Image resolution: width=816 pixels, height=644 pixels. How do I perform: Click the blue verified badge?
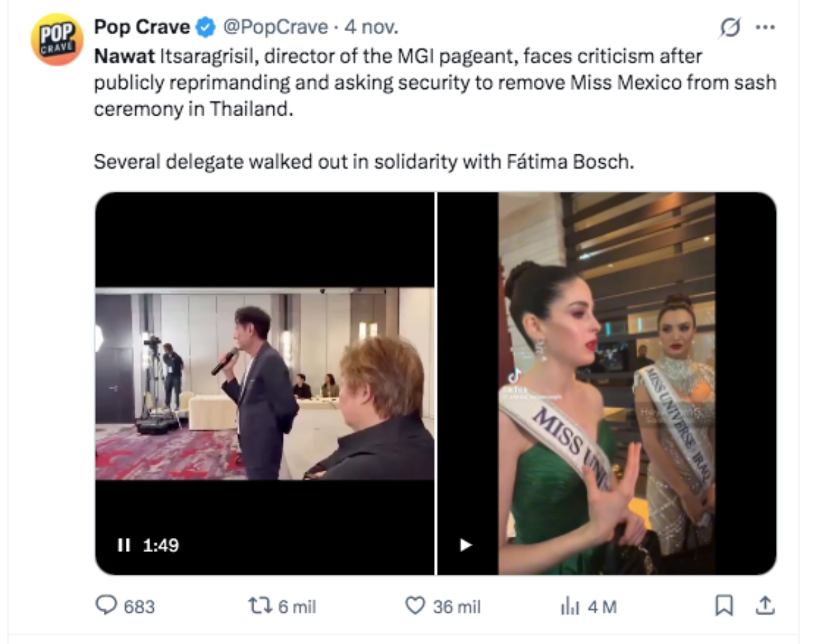click(205, 28)
